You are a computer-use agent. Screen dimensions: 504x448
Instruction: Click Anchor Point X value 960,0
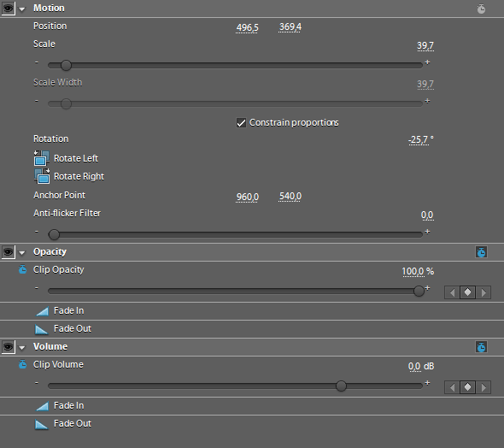[247, 197]
